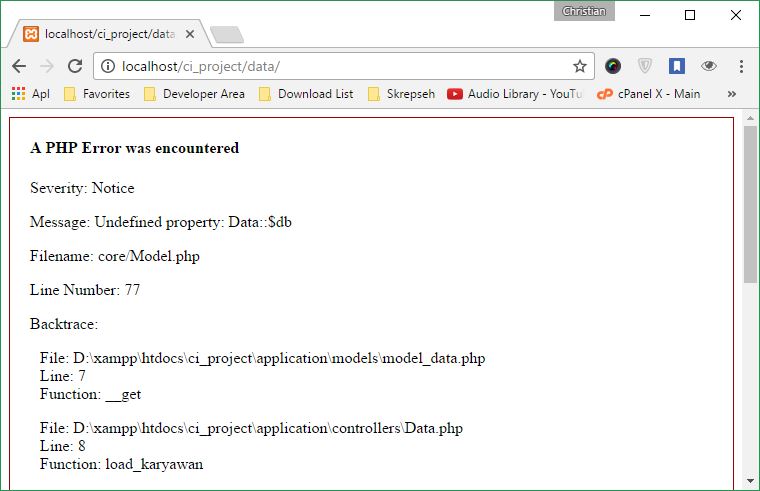Screen dimensions: 760x491
Task: Click 'Message: Undefined property: Data::$db' text
Action: 160,222
